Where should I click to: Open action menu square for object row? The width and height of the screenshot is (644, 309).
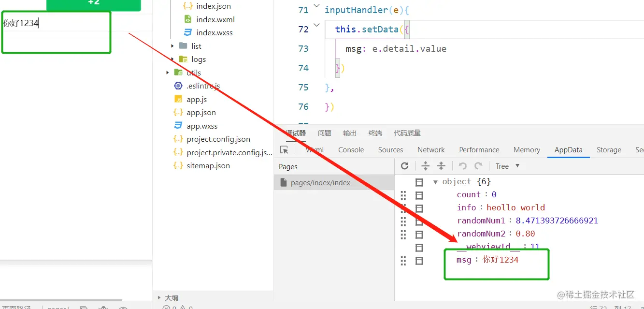coord(419,182)
